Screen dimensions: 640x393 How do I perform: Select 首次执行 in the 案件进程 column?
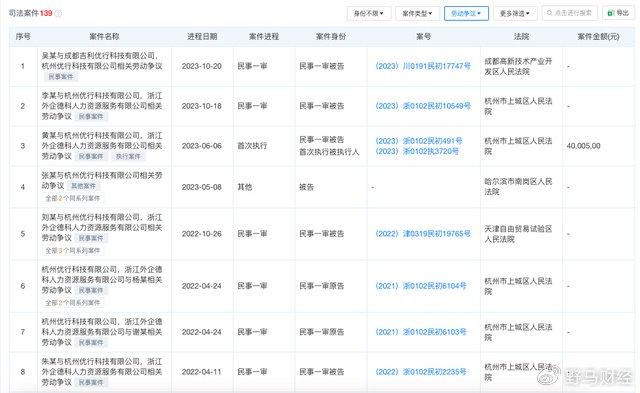pyautogui.click(x=252, y=146)
